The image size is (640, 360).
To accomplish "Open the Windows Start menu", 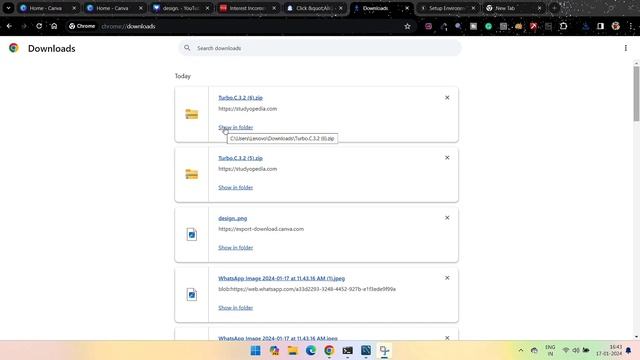I will tap(256, 351).
